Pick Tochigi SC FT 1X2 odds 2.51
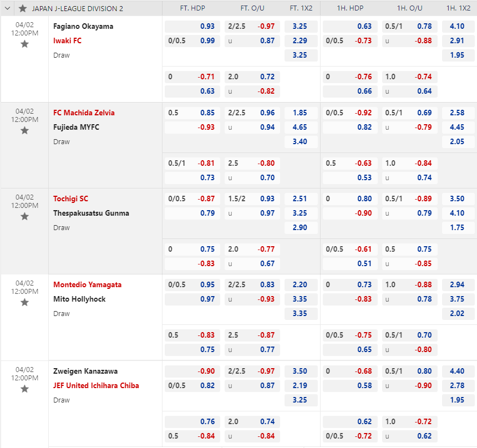Screen dimensions: 477x448 [x=301, y=199]
